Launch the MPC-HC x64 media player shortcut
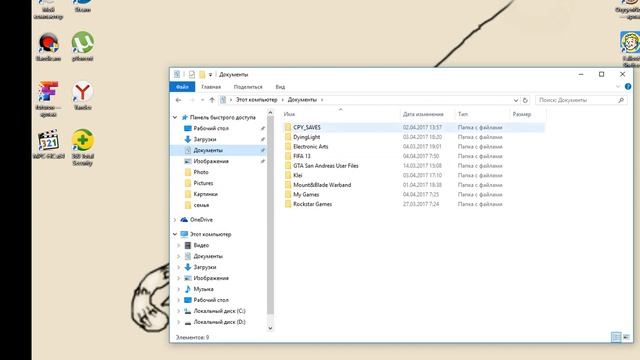Viewport: 640px width, 360px height. coord(49,144)
